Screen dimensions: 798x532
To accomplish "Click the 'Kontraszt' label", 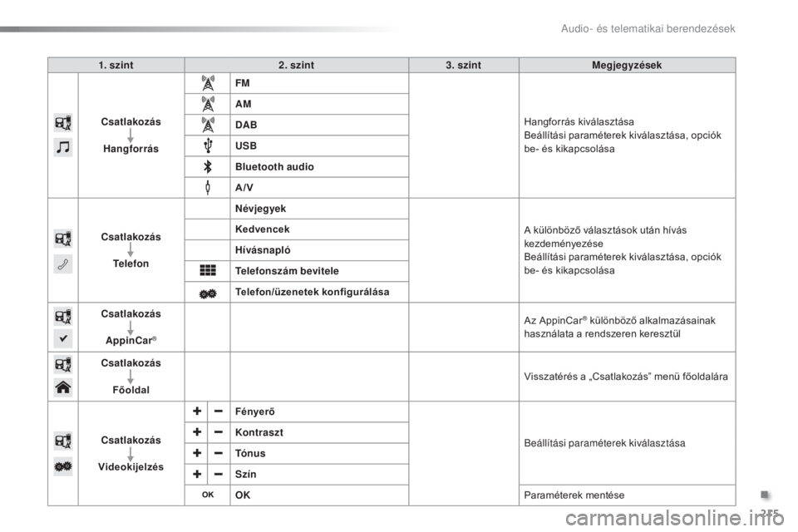I will tap(259, 432).
